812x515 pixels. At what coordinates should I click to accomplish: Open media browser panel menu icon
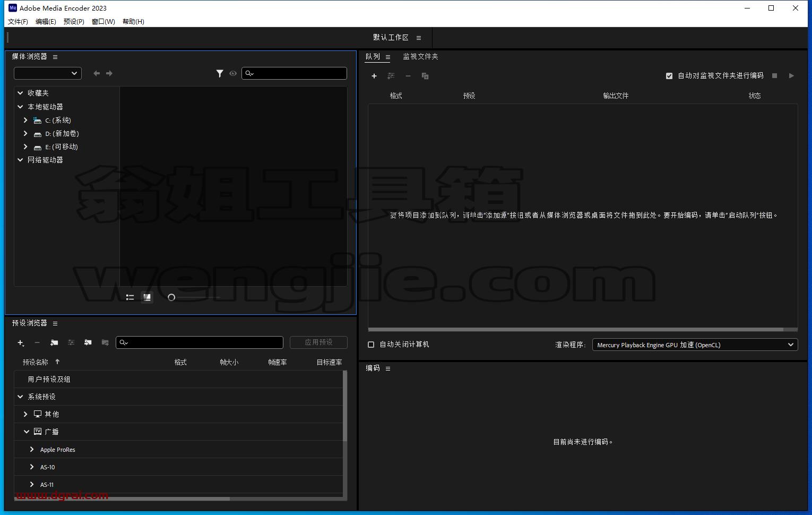point(55,57)
